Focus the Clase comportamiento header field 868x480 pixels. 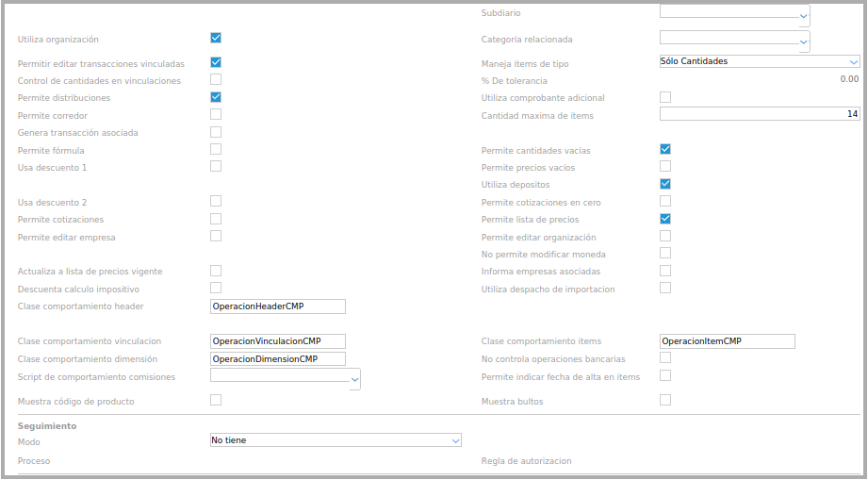tap(277, 306)
